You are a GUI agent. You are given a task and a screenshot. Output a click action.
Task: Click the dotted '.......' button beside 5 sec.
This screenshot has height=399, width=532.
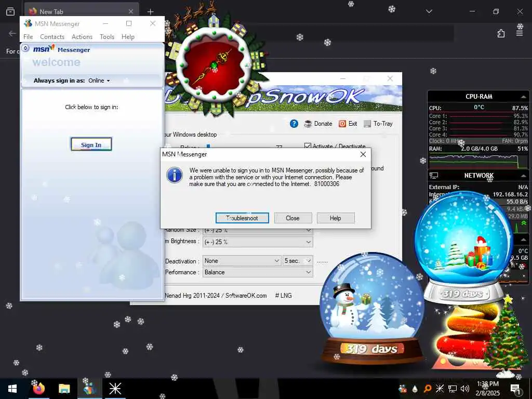(322, 261)
